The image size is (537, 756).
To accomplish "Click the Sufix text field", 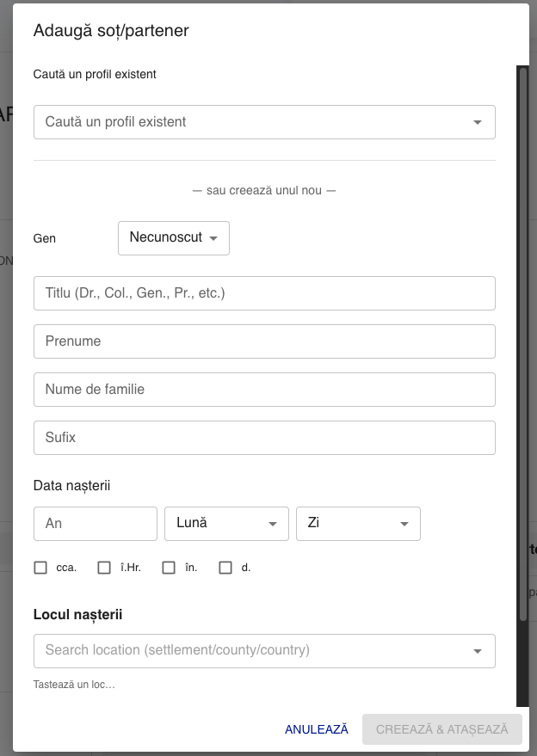I will [x=264, y=438].
